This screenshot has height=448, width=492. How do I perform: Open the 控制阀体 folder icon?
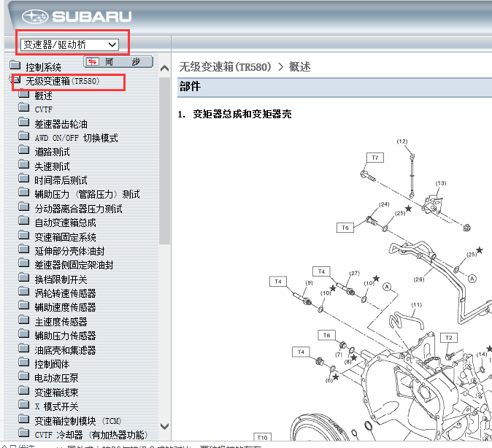coord(23,362)
